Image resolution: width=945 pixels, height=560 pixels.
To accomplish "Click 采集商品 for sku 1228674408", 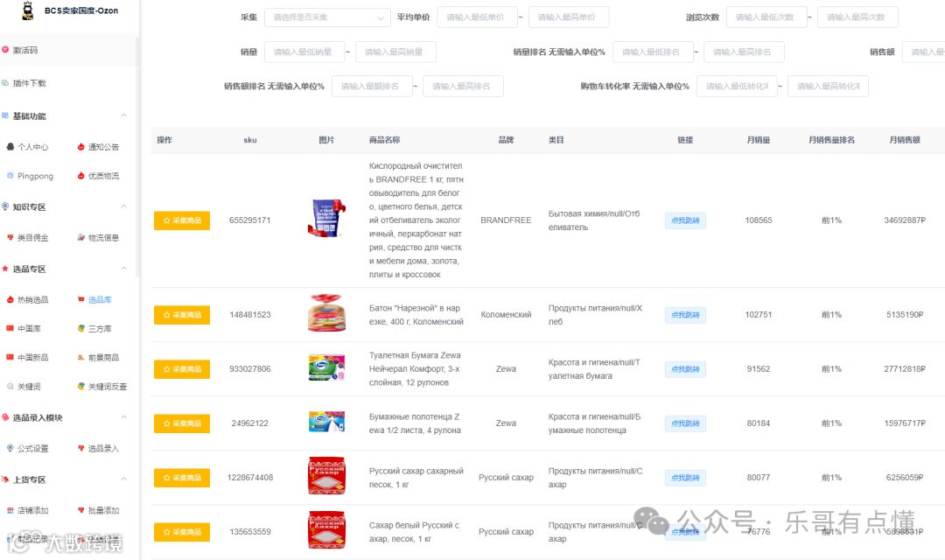I will coord(182,478).
